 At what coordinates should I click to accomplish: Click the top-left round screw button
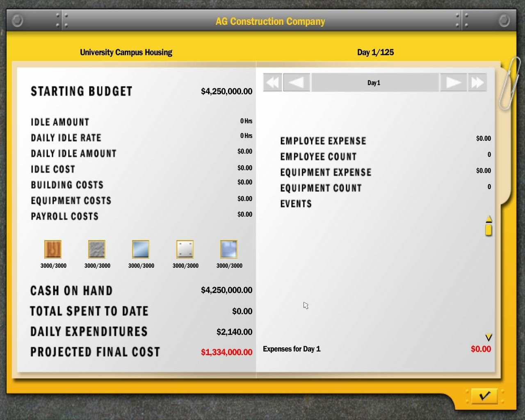tap(18, 21)
